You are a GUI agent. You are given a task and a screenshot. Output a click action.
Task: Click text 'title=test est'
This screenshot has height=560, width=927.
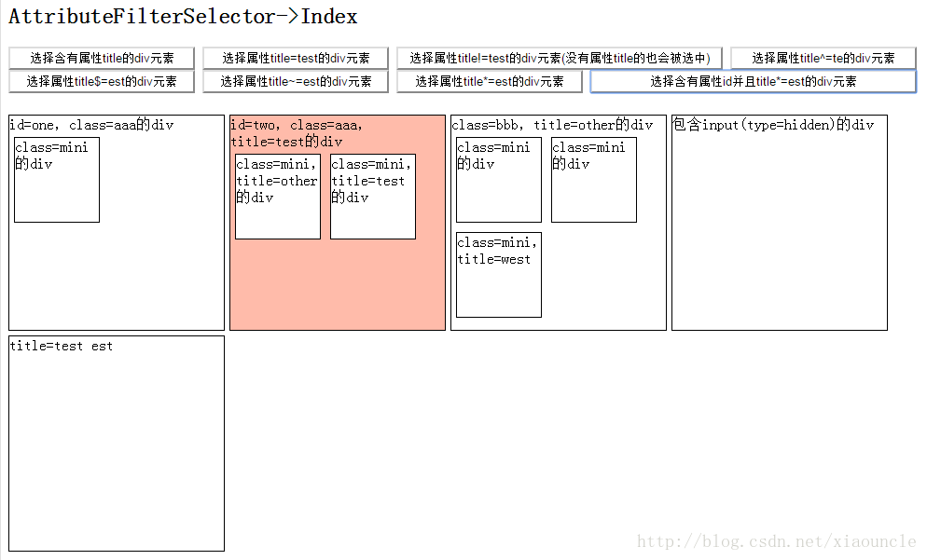[62, 346]
